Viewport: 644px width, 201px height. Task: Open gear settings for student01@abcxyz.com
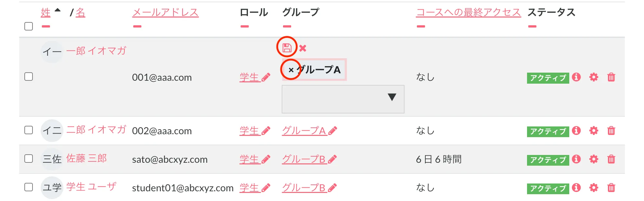pyautogui.click(x=594, y=188)
